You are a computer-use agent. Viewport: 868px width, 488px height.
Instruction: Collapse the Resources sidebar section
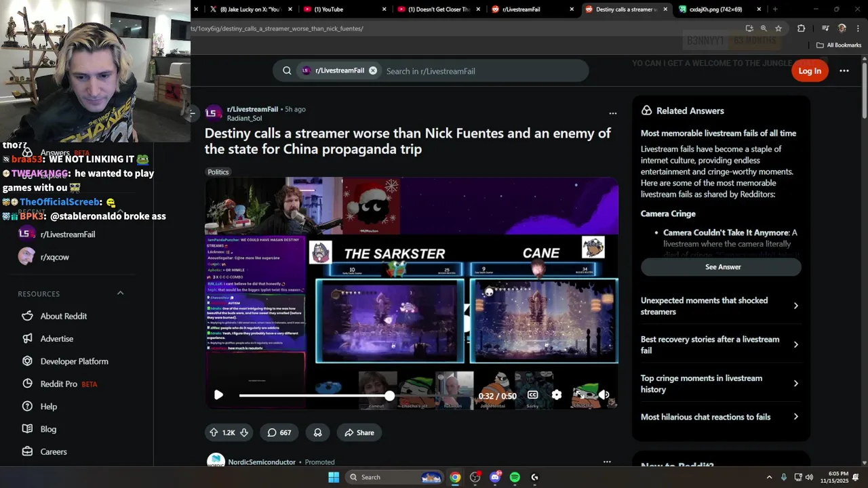[121, 293]
